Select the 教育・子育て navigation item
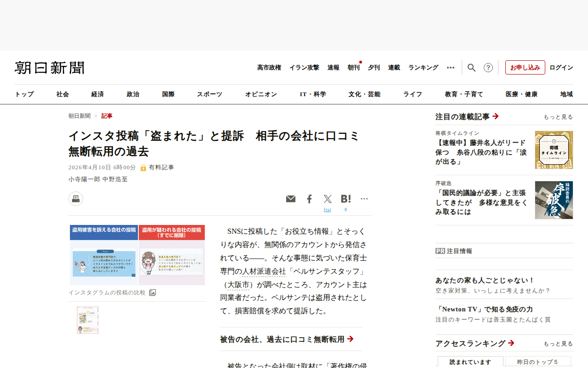This screenshot has height=368, width=588. (x=464, y=94)
